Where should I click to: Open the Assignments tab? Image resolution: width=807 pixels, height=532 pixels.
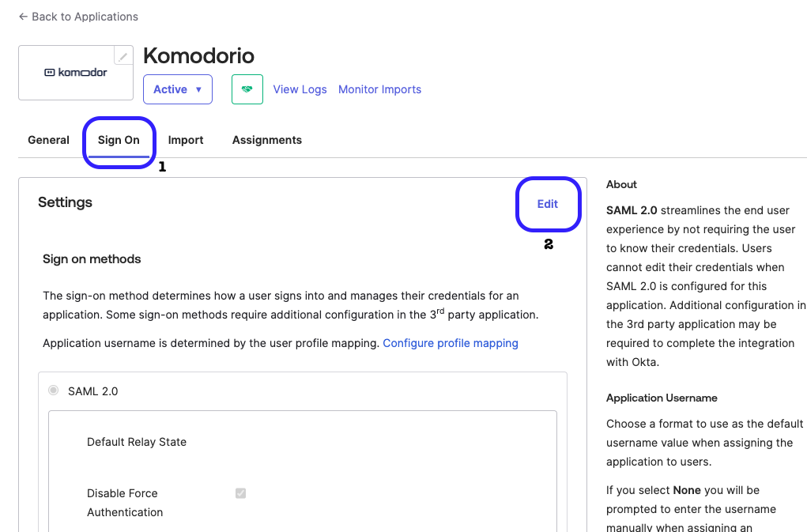pos(266,140)
